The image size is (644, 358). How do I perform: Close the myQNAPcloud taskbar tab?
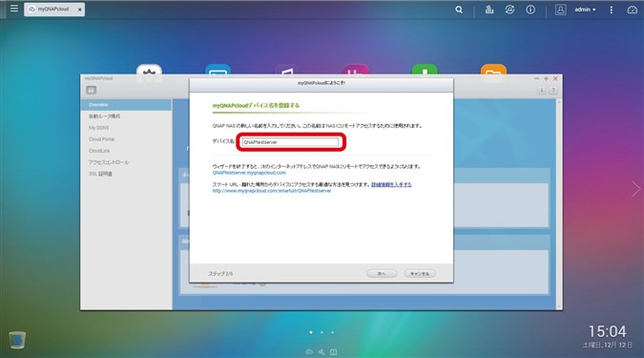pyautogui.click(x=80, y=10)
